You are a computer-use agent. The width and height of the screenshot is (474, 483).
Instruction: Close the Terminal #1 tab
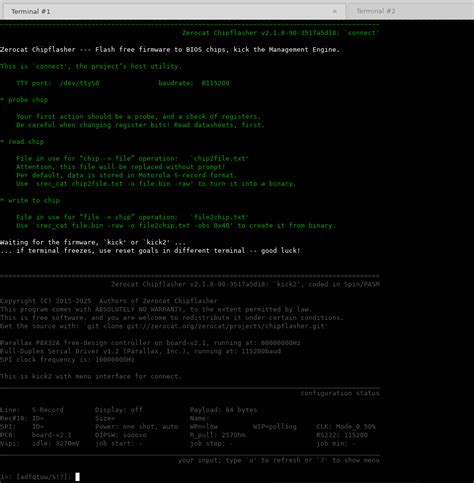[x=335, y=11]
